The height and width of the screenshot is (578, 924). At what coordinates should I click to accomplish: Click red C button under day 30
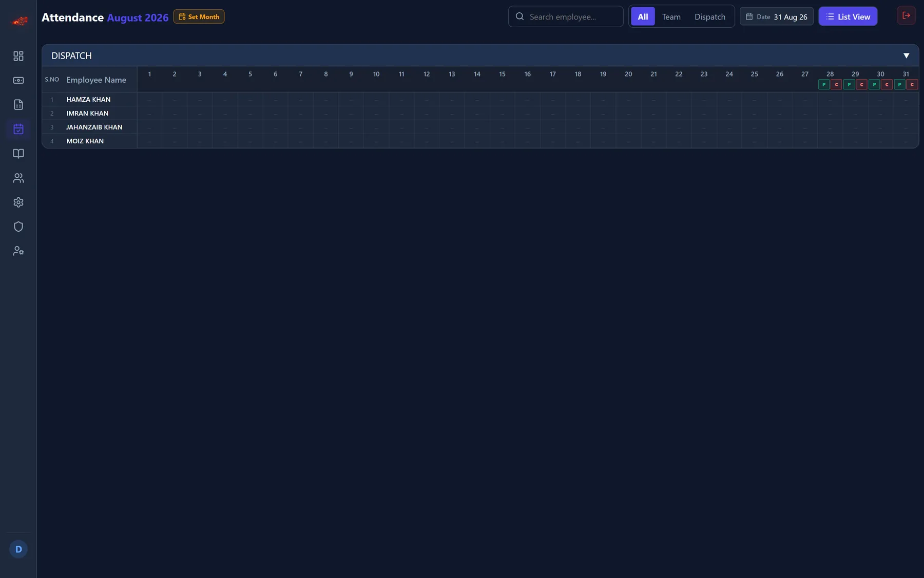click(x=887, y=84)
